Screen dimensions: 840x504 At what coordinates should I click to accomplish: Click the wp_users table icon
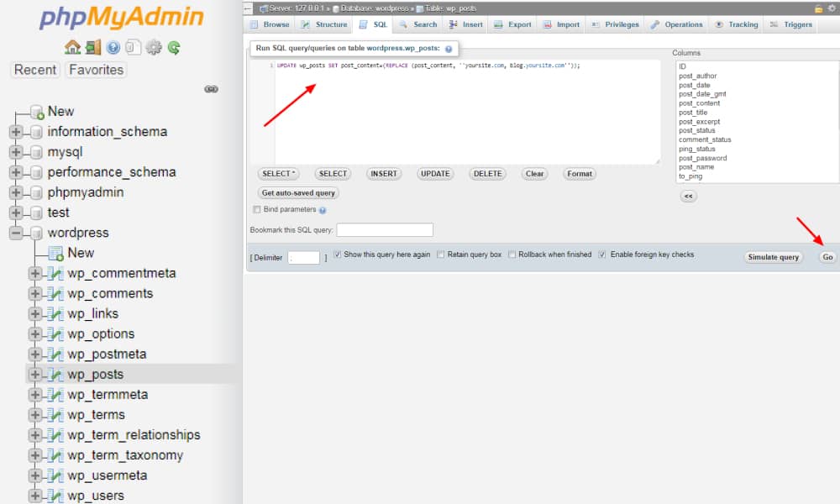pos(55,496)
